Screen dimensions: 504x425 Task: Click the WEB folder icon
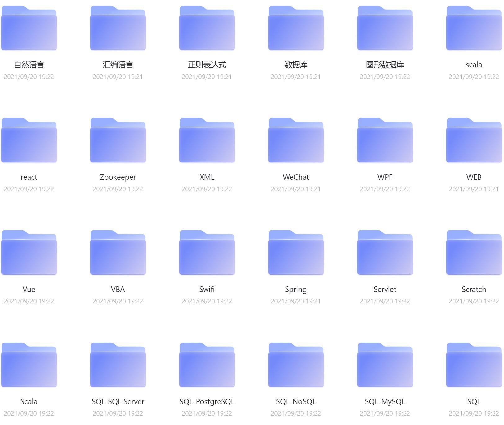(474, 140)
